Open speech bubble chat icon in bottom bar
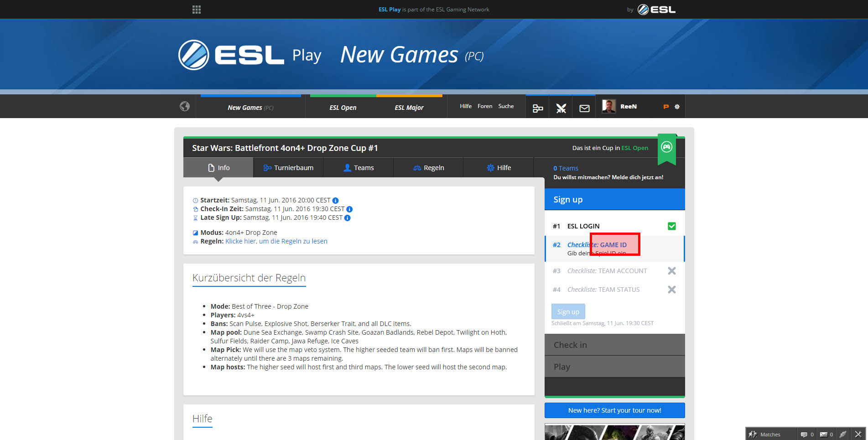This screenshot has width=868, height=440. (806, 434)
